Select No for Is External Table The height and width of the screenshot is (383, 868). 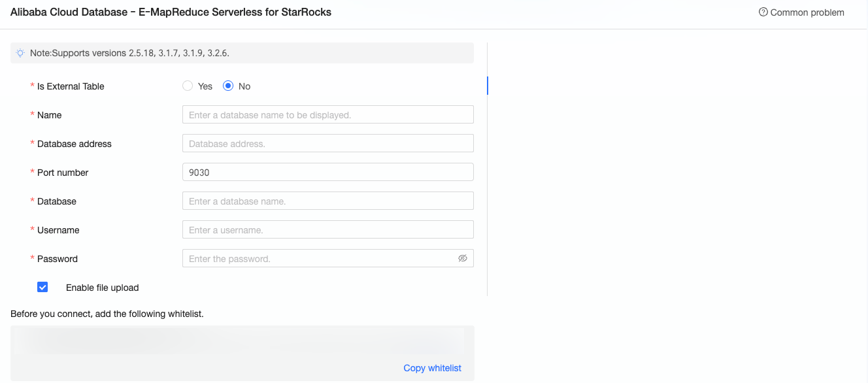(228, 86)
